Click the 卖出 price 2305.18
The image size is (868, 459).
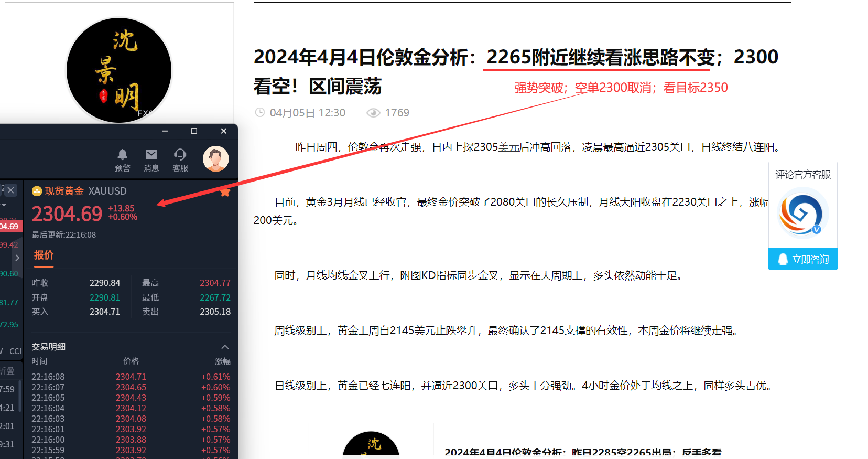(x=215, y=312)
